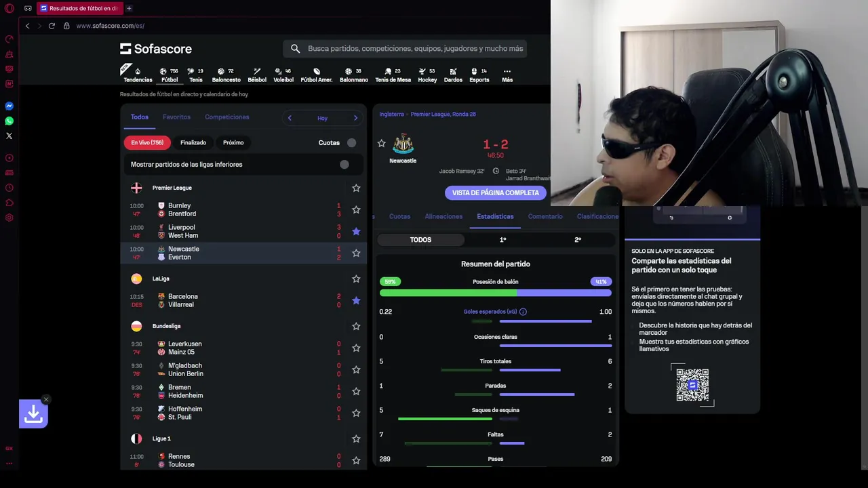The height and width of the screenshot is (488, 868).
Task: Click the Premier League, Ronda 28 breadcrumb
Action: click(x=443, y=114)
